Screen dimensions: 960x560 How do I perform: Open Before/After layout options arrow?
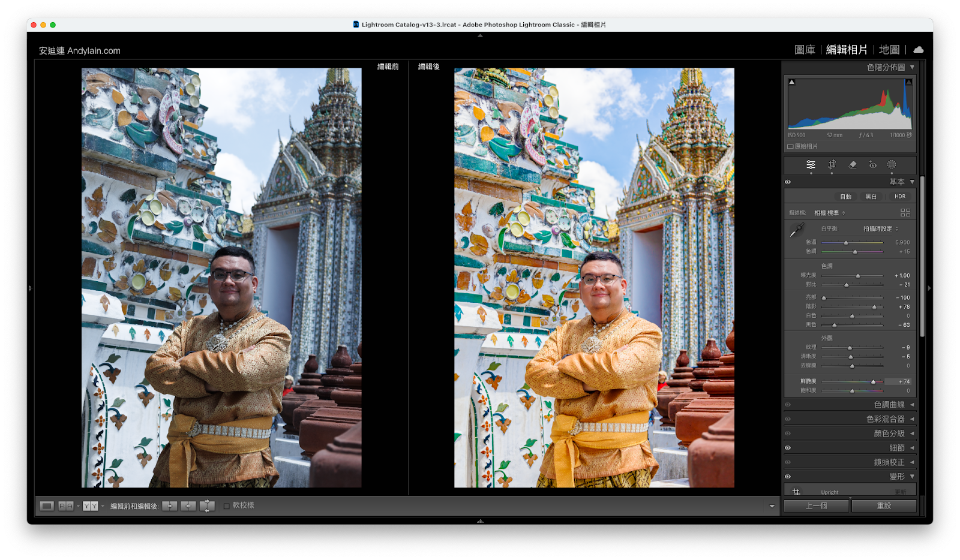tap(103, 506)
